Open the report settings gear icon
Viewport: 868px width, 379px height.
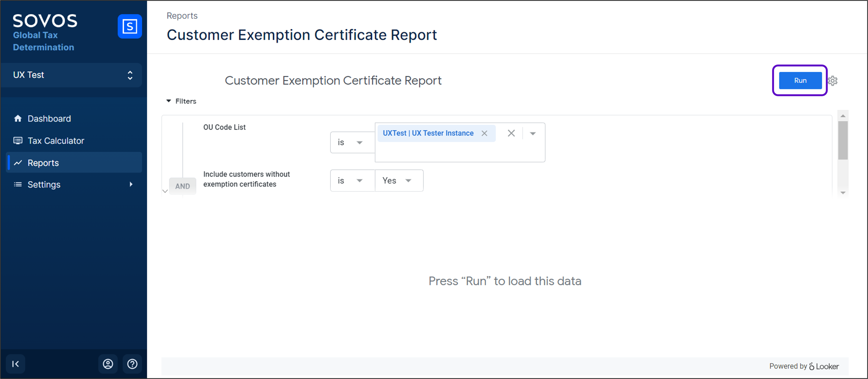tap(833, 81)
